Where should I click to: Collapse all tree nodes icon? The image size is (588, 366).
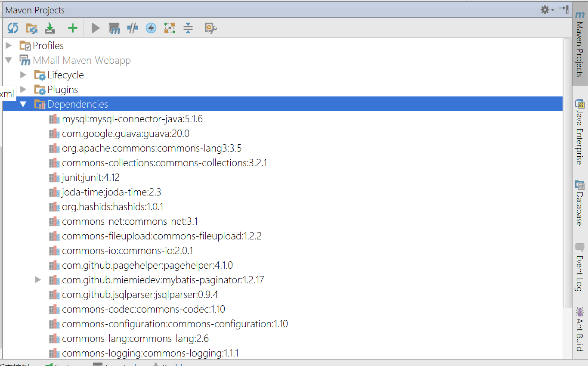(188, 28)
